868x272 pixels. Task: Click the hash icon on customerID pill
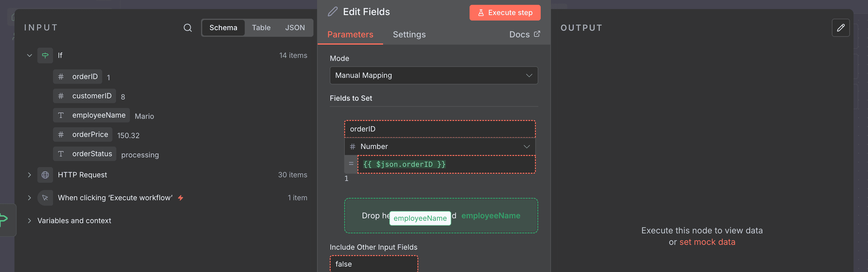(x=61, y=96)
